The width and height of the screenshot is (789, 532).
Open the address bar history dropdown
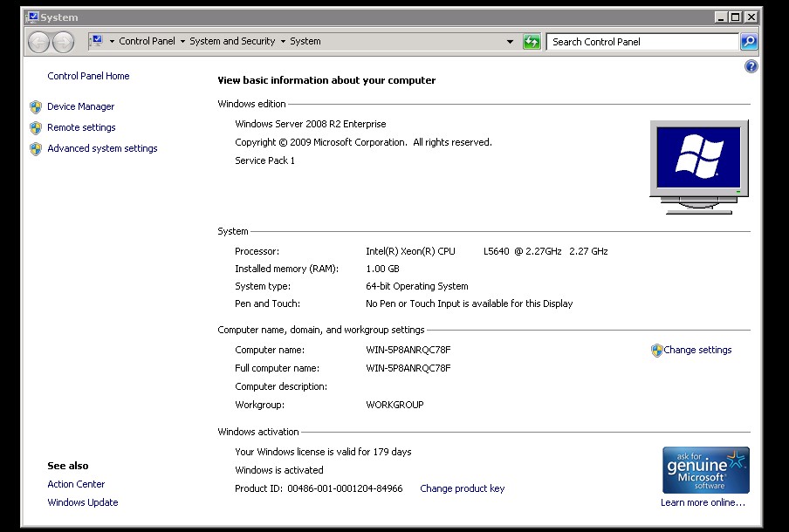coord(510,42)
